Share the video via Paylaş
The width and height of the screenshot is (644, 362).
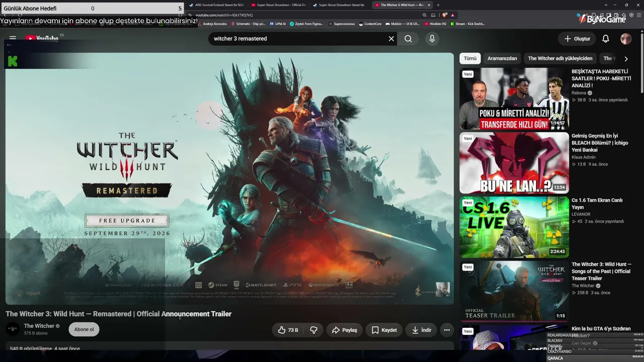click(344, 330)
